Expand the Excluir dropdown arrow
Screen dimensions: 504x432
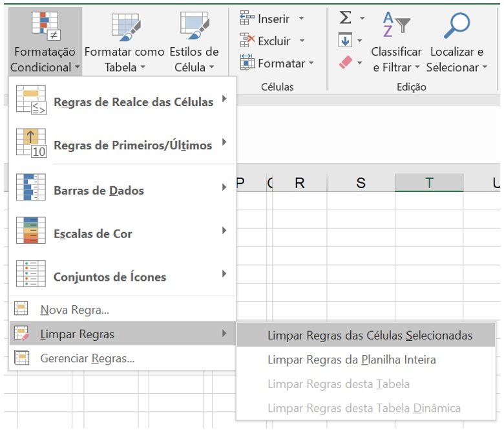(x=301, y=41)
